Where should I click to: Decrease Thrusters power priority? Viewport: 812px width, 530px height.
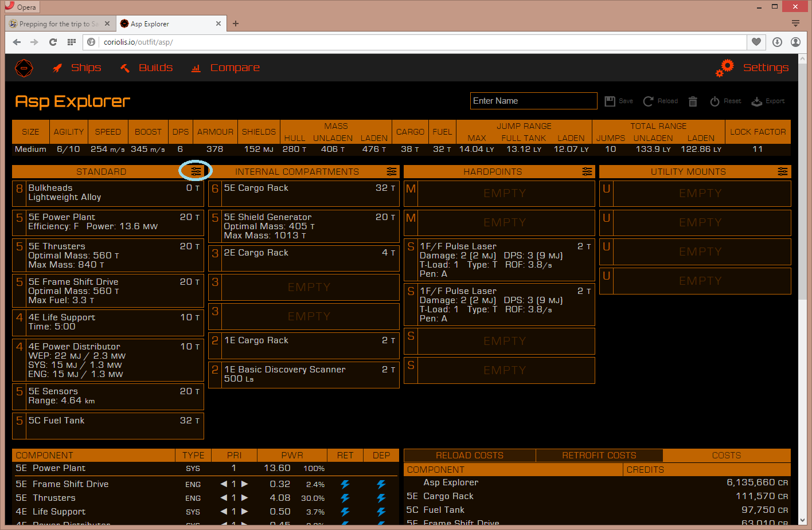coord(224,498)
